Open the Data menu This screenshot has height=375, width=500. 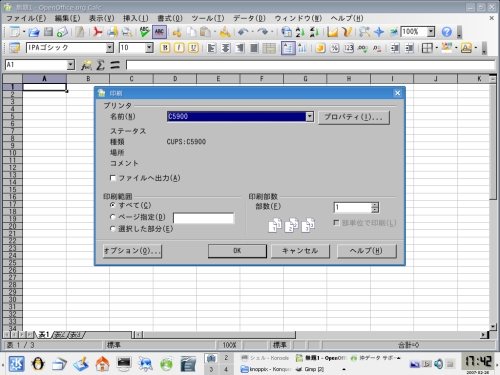[x=249, y=18]
